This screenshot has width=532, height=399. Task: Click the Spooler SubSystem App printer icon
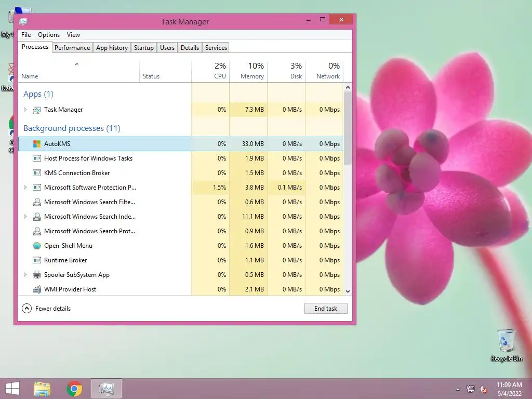[x=37, y=275]
